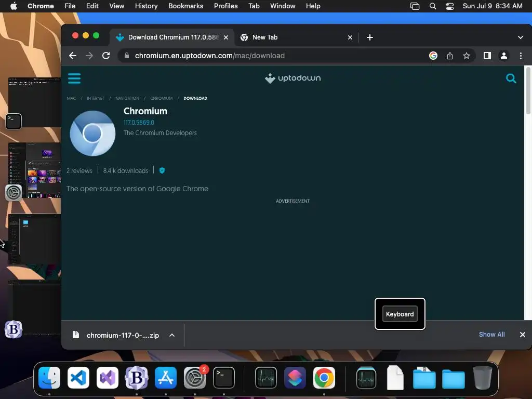
Task: Go to the CHROMIUM breadcrumb
Action: click(x=161, y=98)
